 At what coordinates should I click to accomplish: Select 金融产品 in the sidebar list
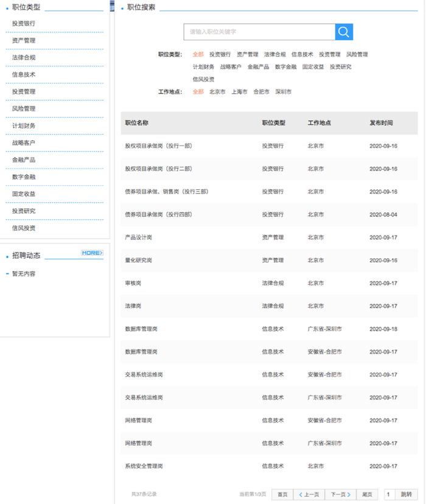[24, 159]
